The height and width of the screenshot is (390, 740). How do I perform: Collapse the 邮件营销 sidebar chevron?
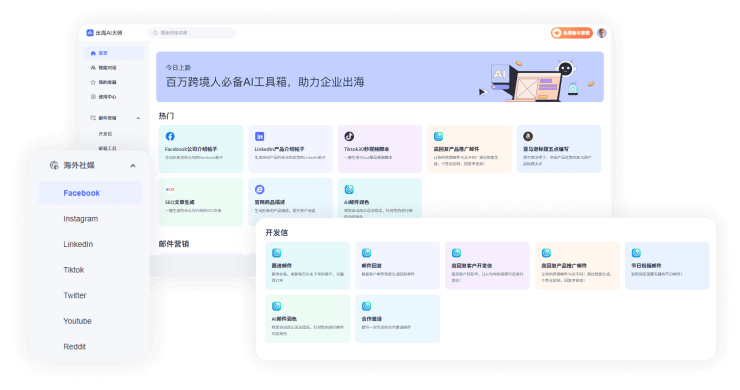tap(138, 118)
